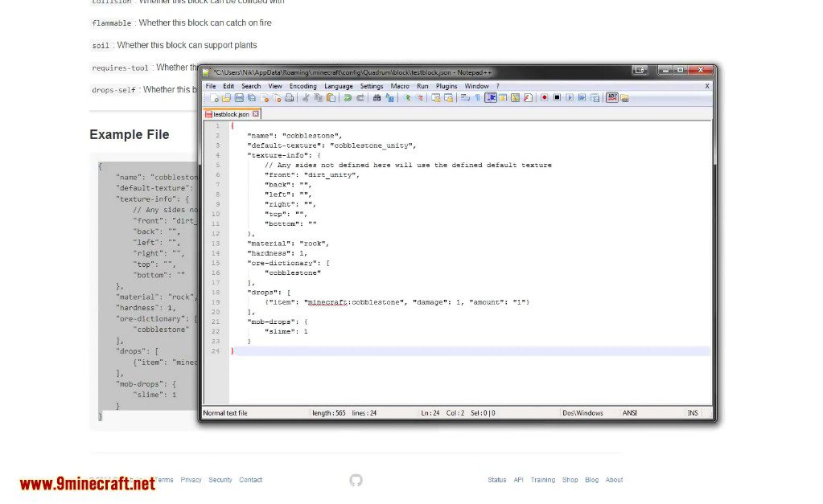Create a new file in Notepad++ toolbar
Image resolution: width=823 pixels, height=504 pixels.
click(214, 98)
